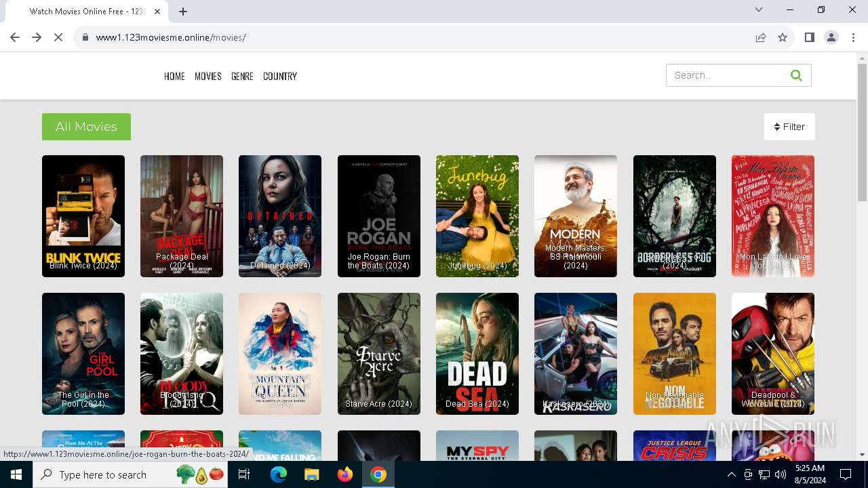Open HOME in site navigation
The height and width of the screenshot is (488, 868).
coord(174,77)
